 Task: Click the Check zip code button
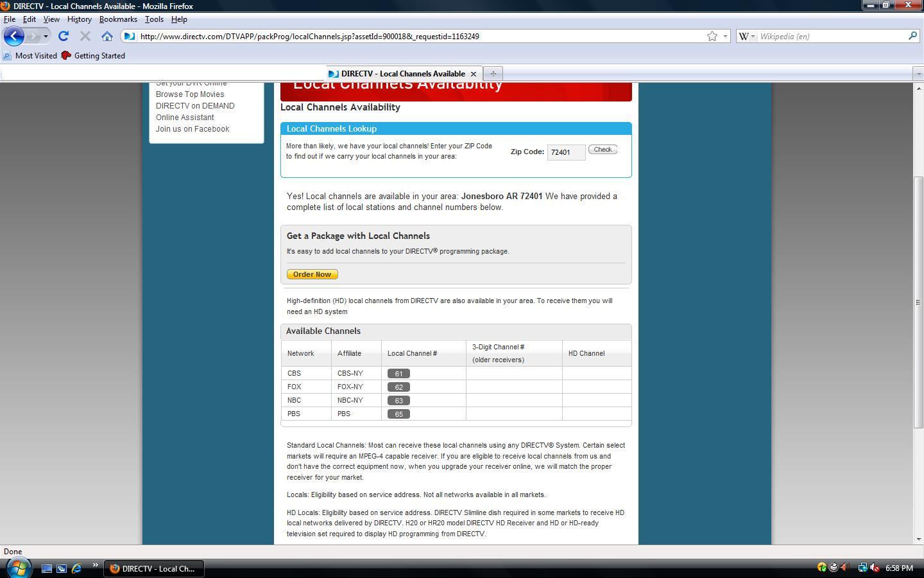[x=603, y=150]
